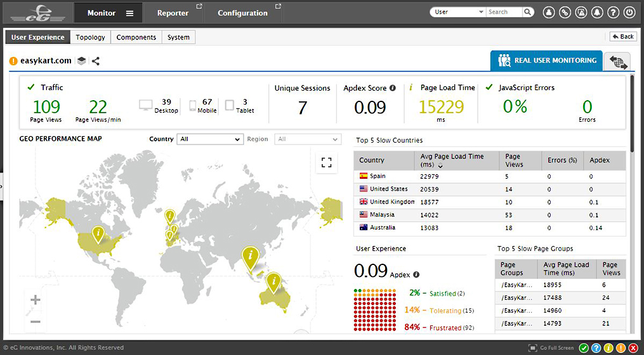Open the alarm warning display icon
Screen dimensions: 644x355
581,12
